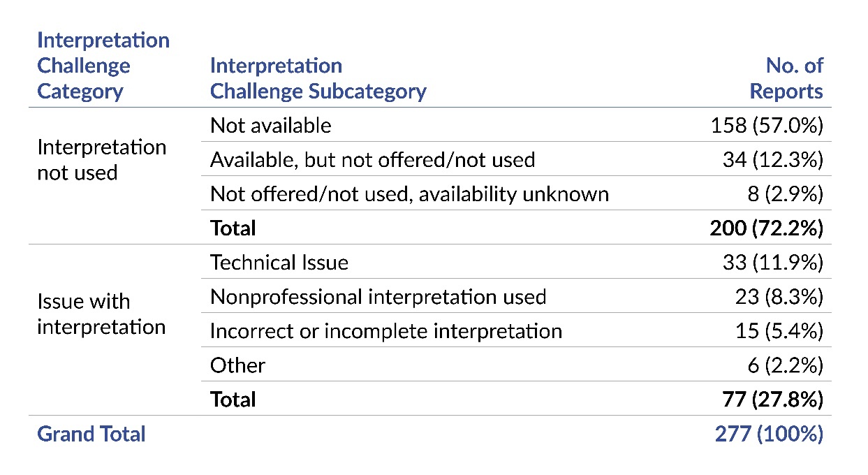Select the value "34 (12.3%)"

[x=772, y=159]
